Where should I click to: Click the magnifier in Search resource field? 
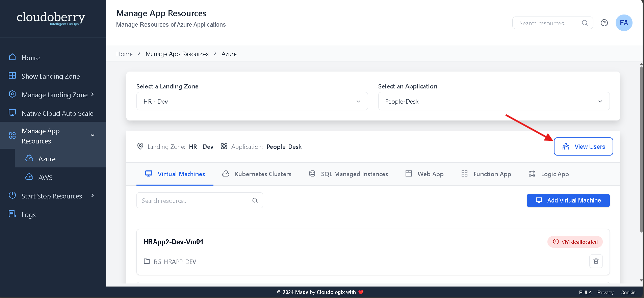[255, 200]
